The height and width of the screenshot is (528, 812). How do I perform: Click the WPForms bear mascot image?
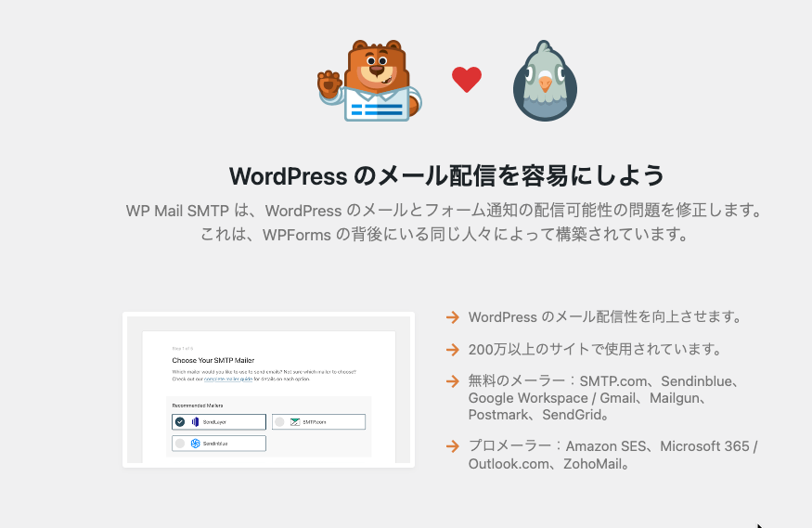[x=369, y=81]
